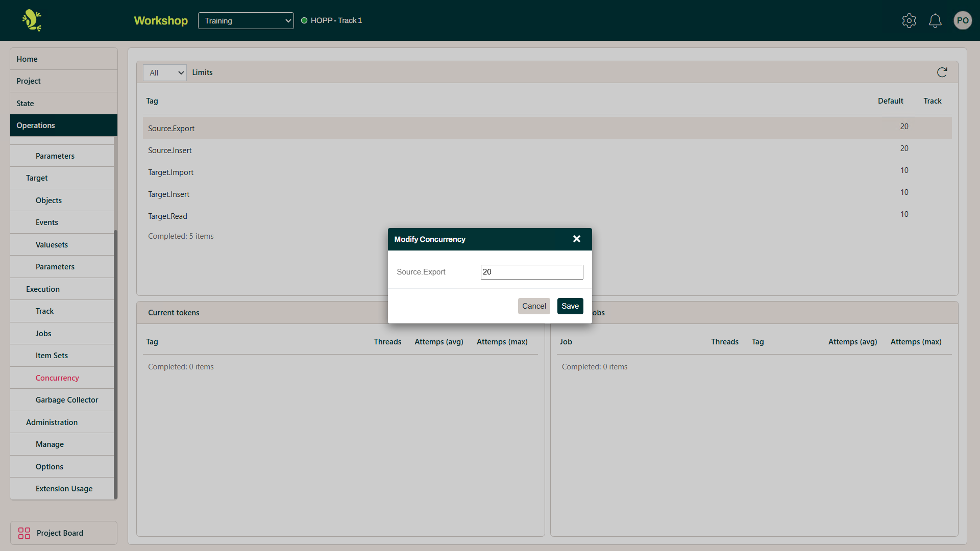Viewport: 980px width, 551px height.
Task: Click the Project Board grid icon
Action: point(23,533)
